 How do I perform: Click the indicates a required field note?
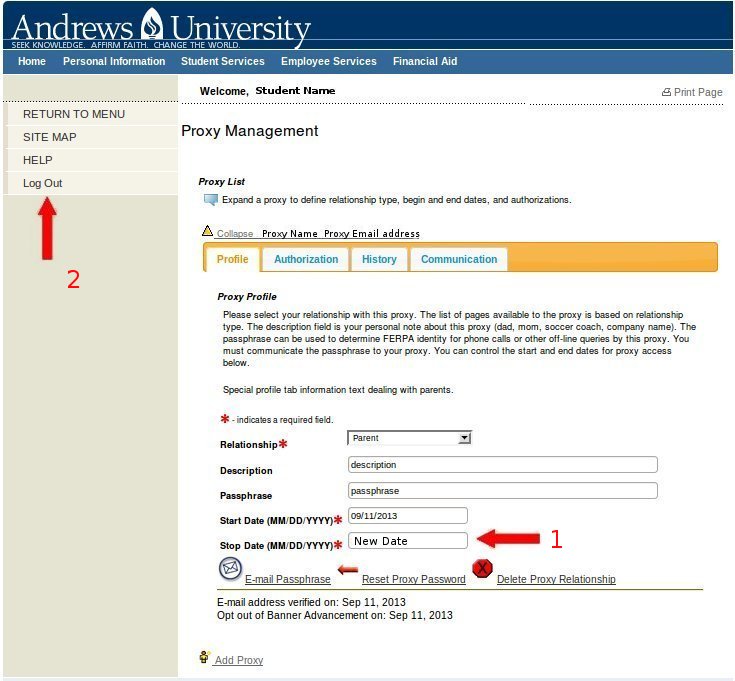[x=283, y=419]
